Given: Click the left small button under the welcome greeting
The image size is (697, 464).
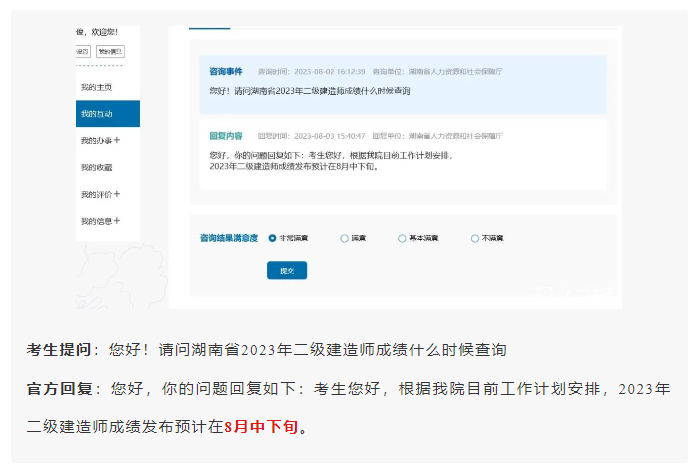Looking at the screenshot, I should (x=83, y=51).
